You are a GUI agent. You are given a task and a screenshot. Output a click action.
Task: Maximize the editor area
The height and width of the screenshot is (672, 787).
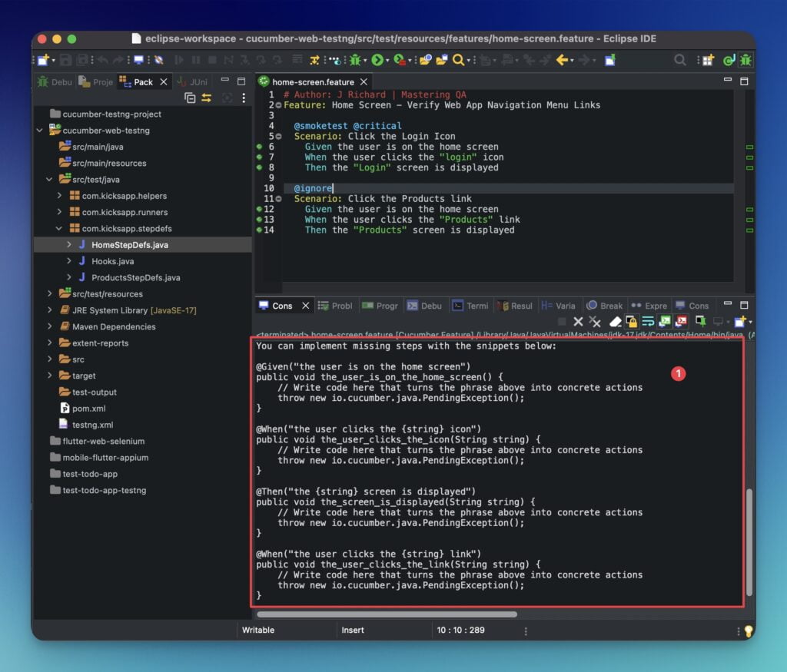click(744, 81)
